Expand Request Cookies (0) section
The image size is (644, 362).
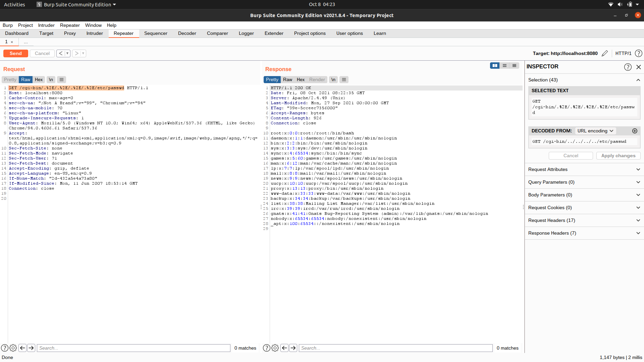(584, 207)
